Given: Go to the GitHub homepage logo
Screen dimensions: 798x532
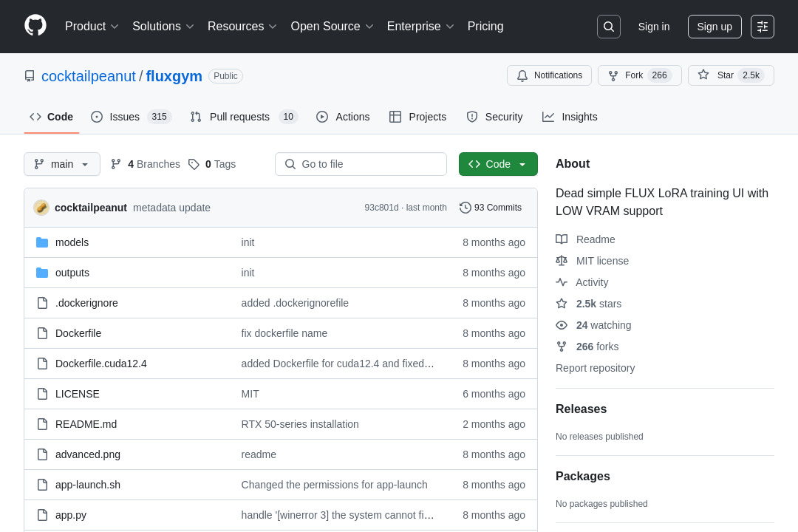Looking at the screenshot, I should [35, 26].
